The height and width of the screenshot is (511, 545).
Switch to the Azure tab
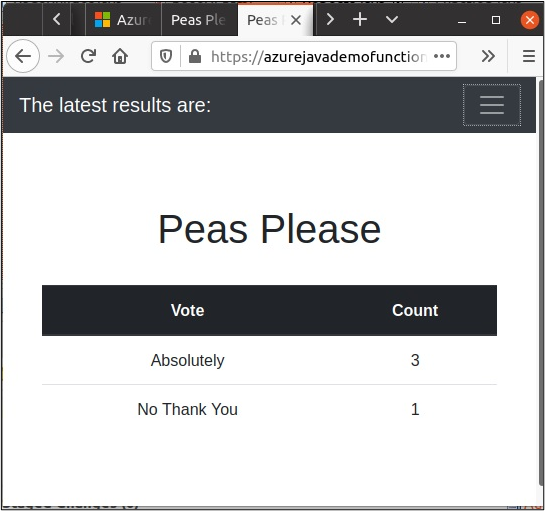pyautogui.click(x=123, y=20)
